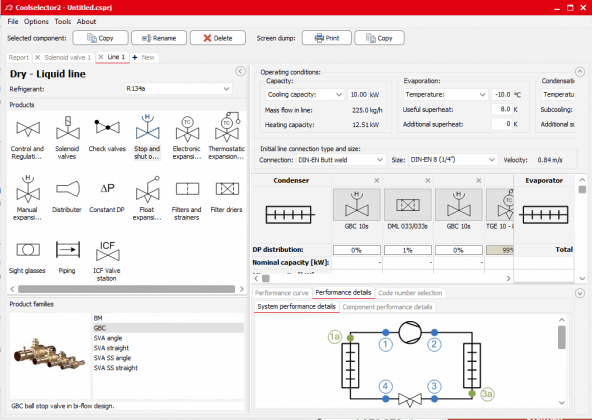Screen dimensions: 592x420
Task: Select Float expansion valves icon
Action: [x=148, y=189]
